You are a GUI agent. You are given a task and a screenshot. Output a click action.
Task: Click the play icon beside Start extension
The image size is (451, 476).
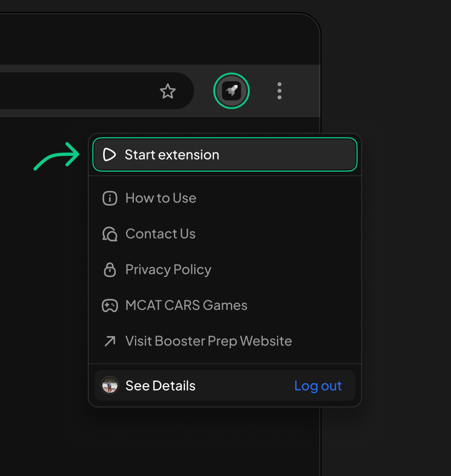(109, 155)
